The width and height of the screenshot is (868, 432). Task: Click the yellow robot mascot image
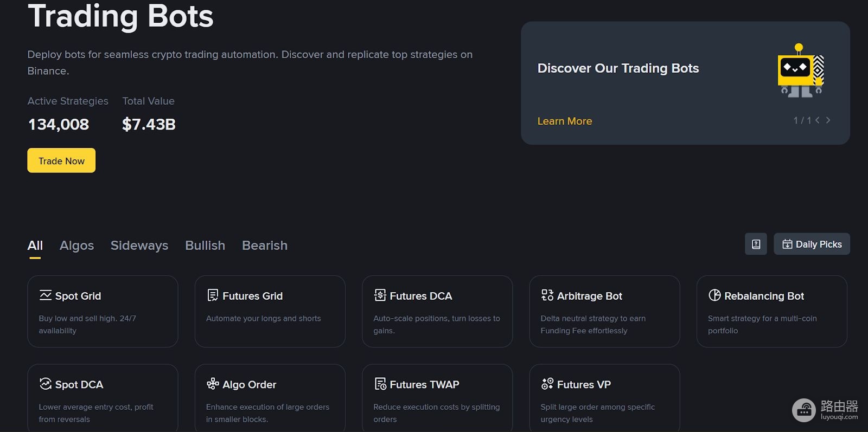point(801,70)
